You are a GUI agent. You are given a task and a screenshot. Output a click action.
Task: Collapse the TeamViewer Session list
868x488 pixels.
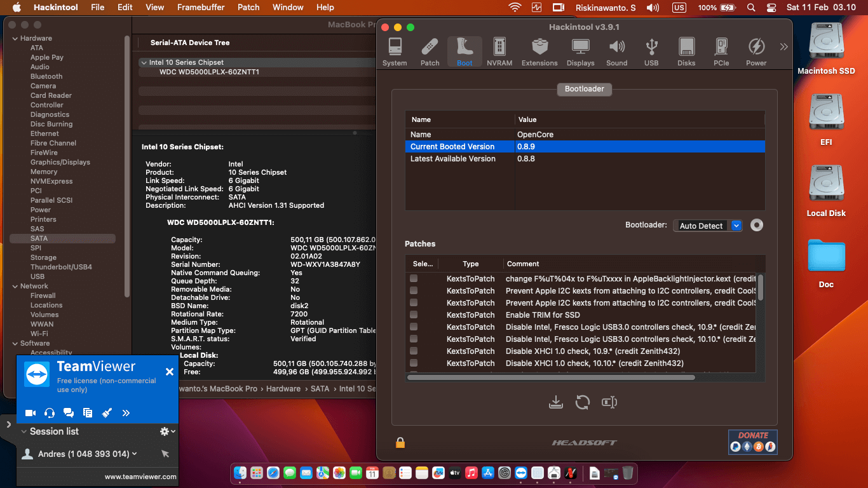(24, 431)
